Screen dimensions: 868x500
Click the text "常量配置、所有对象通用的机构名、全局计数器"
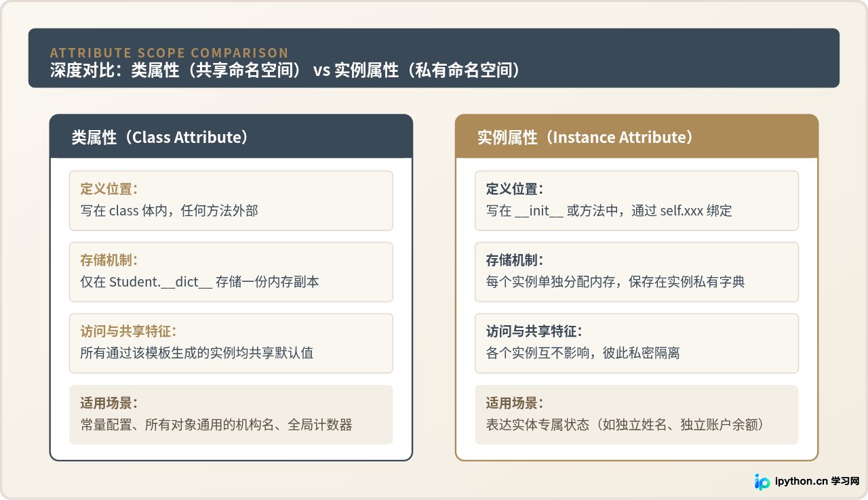pos(216,425)
